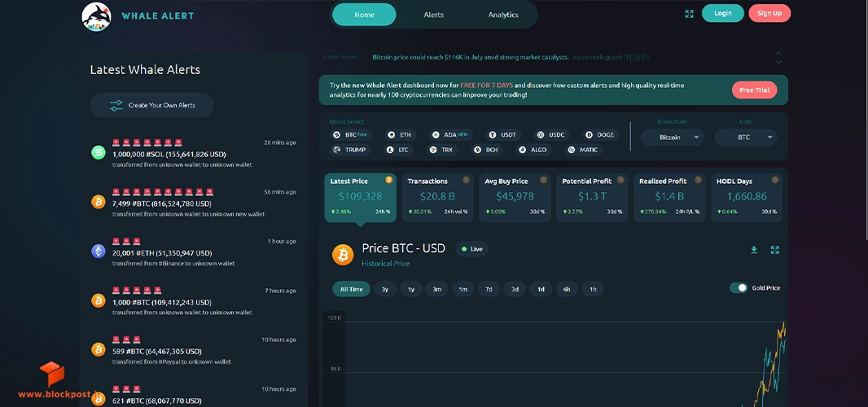This screenshot has height=407, width=868.
Task: Click the sliders icon in Create Your Own Alerts
Action: [x=116, y=105]
